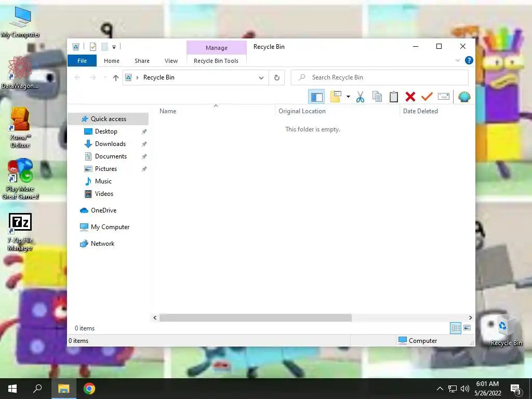Open the Windows Start menu
This screenshot has width=532, height=399.
[x=12, y=389]
